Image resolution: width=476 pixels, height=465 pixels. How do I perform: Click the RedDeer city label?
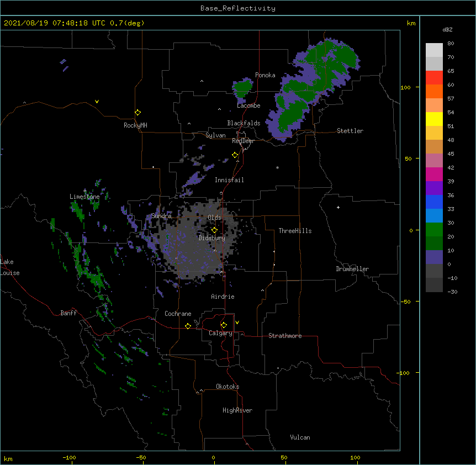(243, 141)
